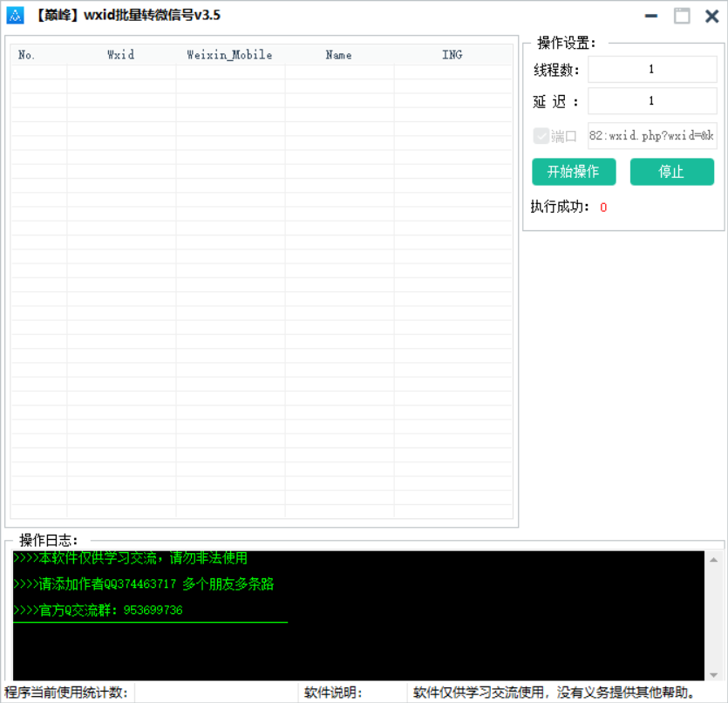Click the port URL field showing wxid.php
Screen dimensions: 728x703
click(x=652, y=136)
